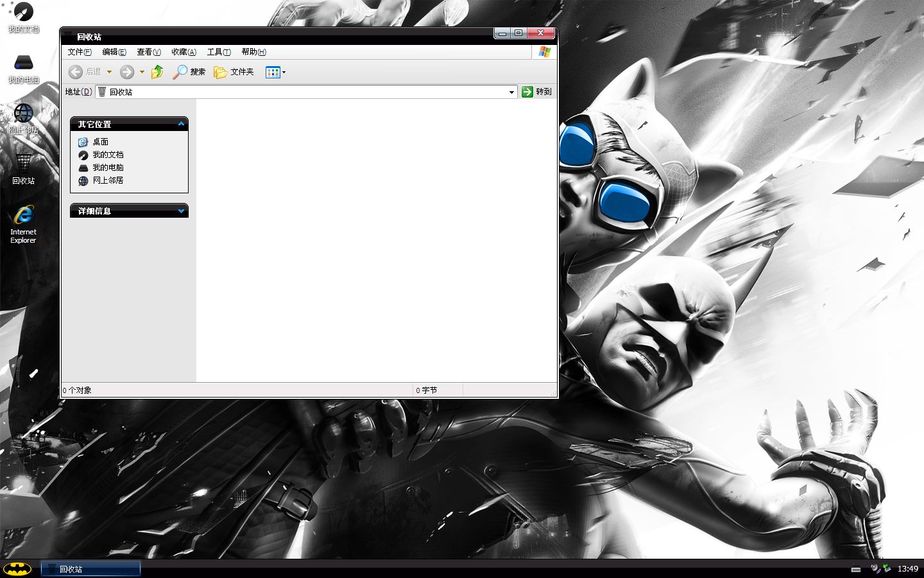Open the Forward button history dropdown arrow
Viewport: 924px width, 578px height.
tap(142, 72)
